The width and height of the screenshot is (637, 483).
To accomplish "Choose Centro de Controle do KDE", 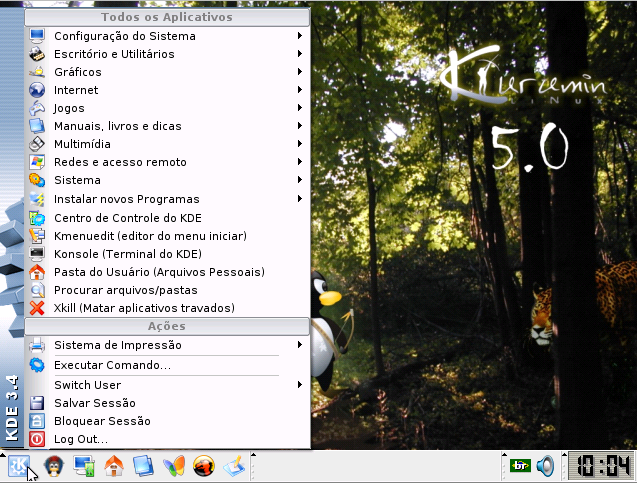I will [167, 218].
